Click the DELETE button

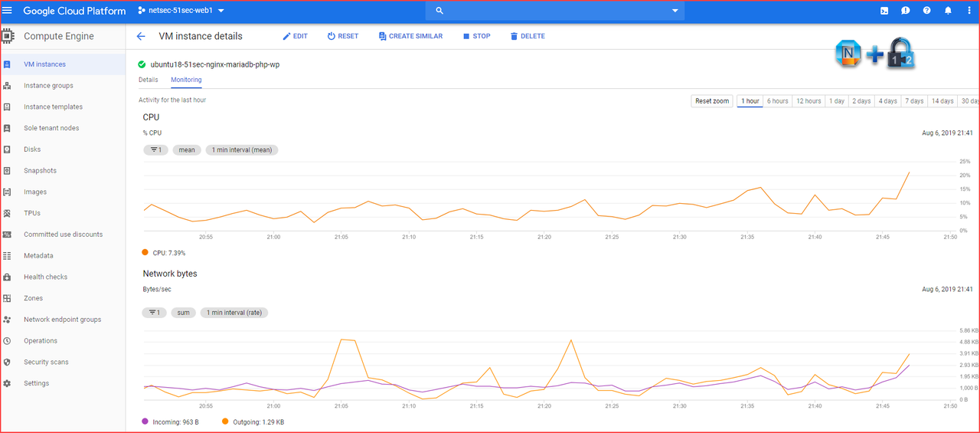point(528,36)
